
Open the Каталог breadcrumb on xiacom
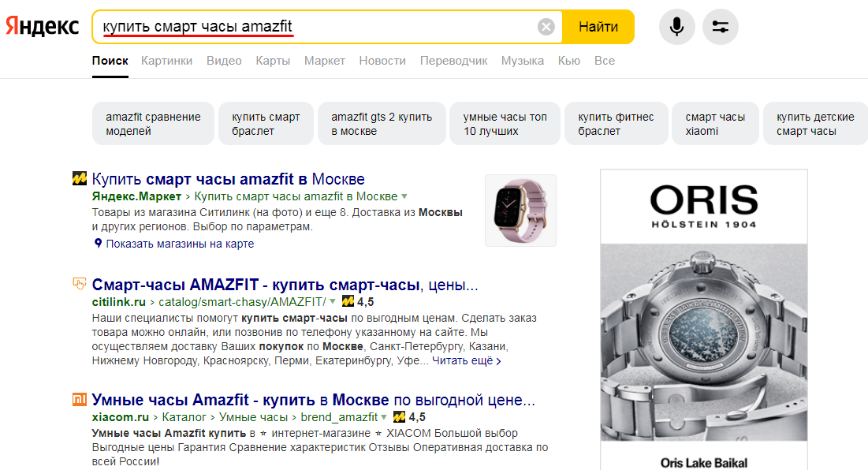[184, 417]
